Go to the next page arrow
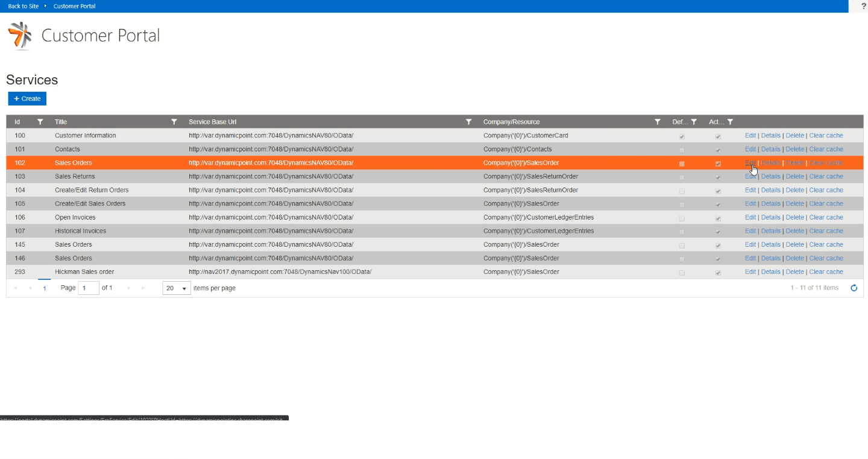The width and height of the screenshot is (868, 459). pos(128,288)
